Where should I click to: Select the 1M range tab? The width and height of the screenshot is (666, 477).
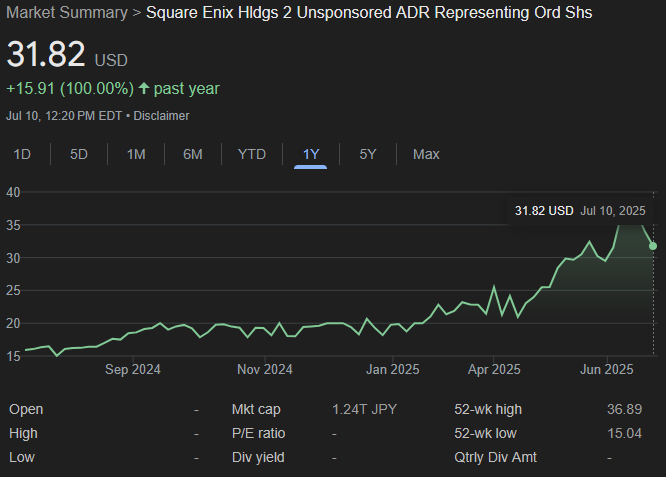click(x=136, y=154)
